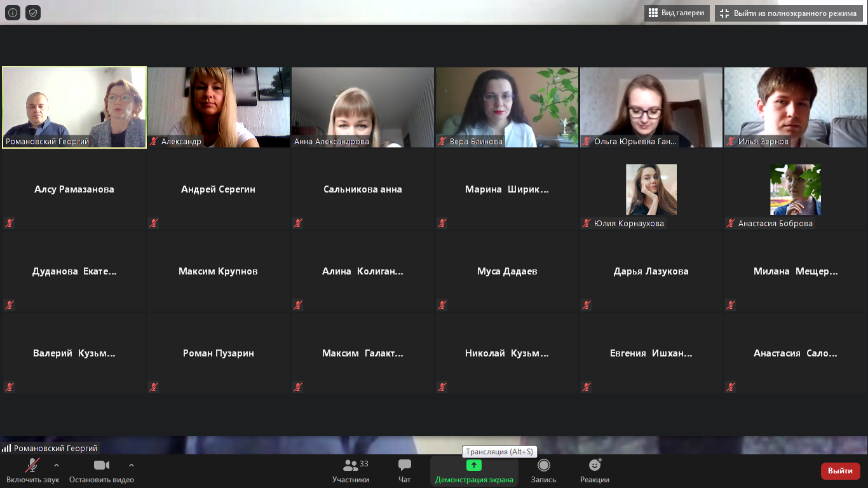
Task: Select participant name Максим Галакт…
Action: [x=363, y=353]
